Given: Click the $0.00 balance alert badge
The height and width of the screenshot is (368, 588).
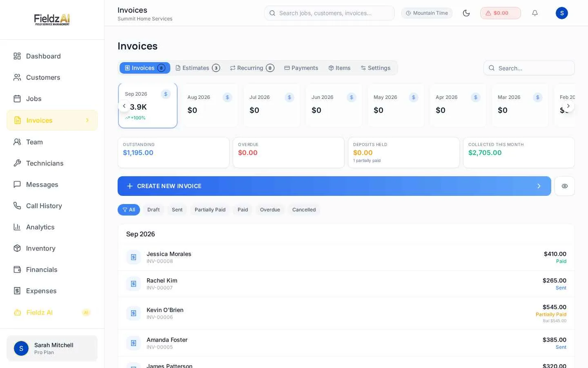Looking at the screenshot, I should 501,13.
